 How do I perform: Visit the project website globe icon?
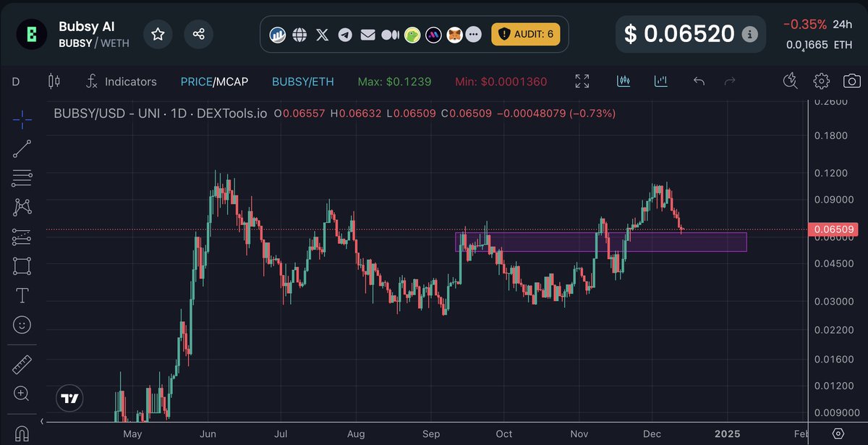pos(299,34)
